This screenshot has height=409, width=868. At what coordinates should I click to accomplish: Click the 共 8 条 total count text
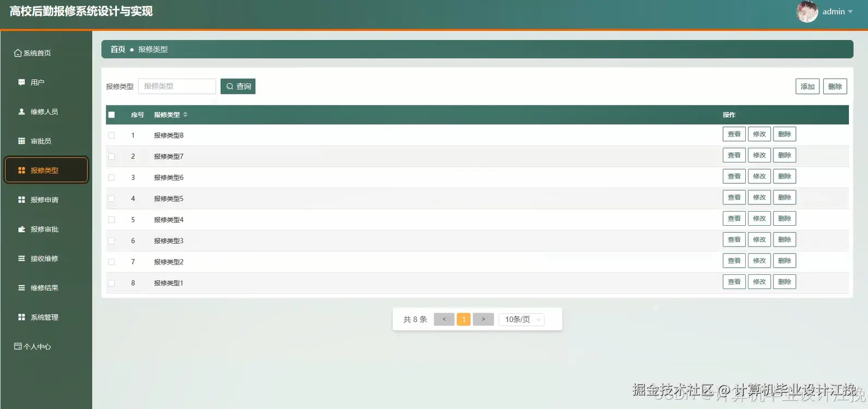415,320
